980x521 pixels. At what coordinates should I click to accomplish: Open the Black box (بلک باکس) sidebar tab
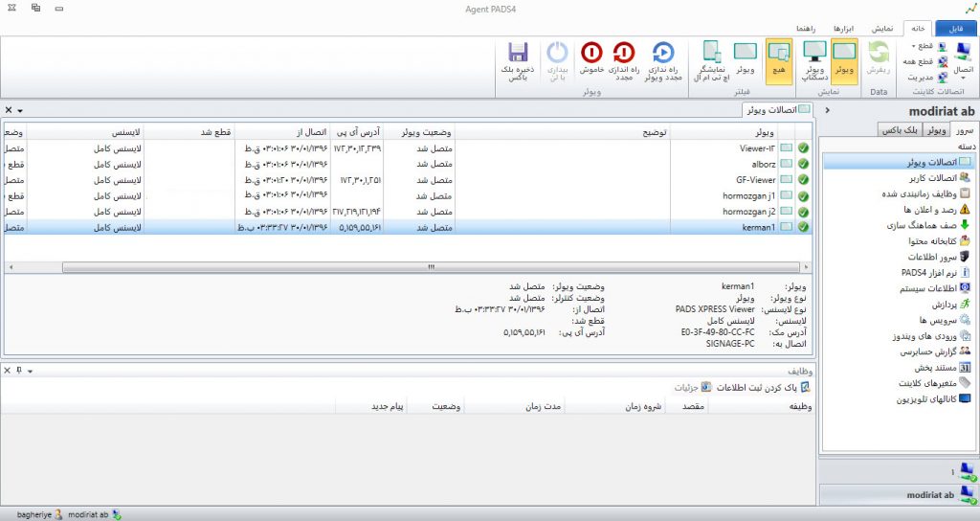click(902, 129)
